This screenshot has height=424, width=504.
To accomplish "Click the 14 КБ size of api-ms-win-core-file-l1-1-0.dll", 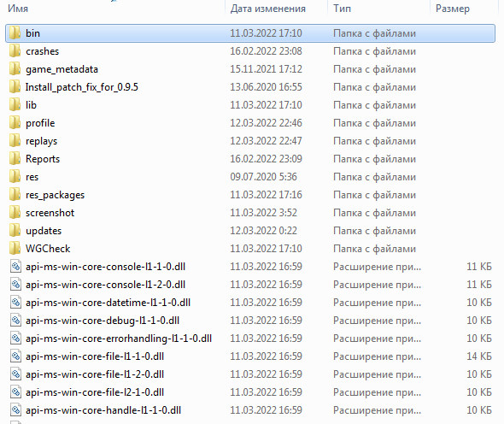I will pyautogui.click(x=479, y=356).
